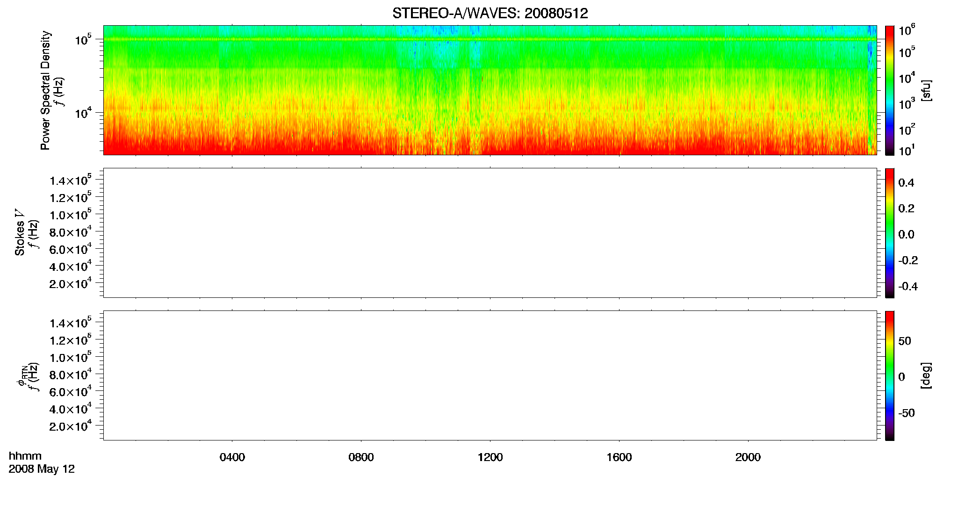Viewport: 980px width, 505px height.
Task: Click the deg angle colorbar
Action: (890, 375)
